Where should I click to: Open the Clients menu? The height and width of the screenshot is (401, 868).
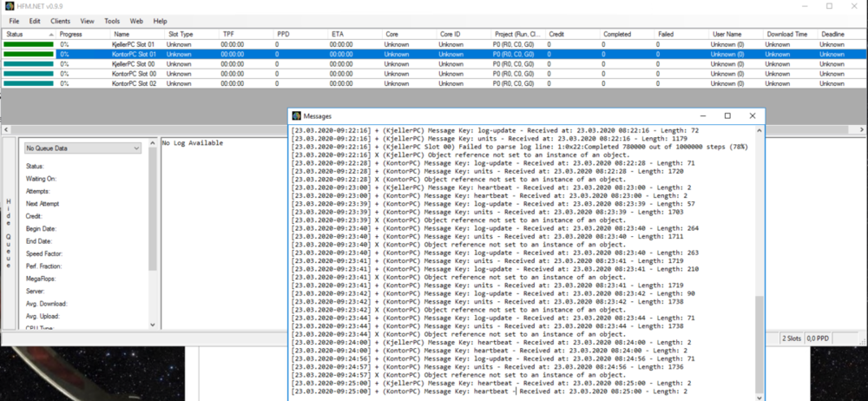pos(60,20)
